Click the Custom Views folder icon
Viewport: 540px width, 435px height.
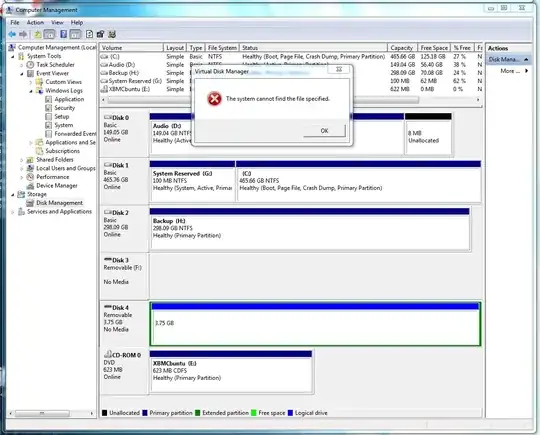(40, 82)
